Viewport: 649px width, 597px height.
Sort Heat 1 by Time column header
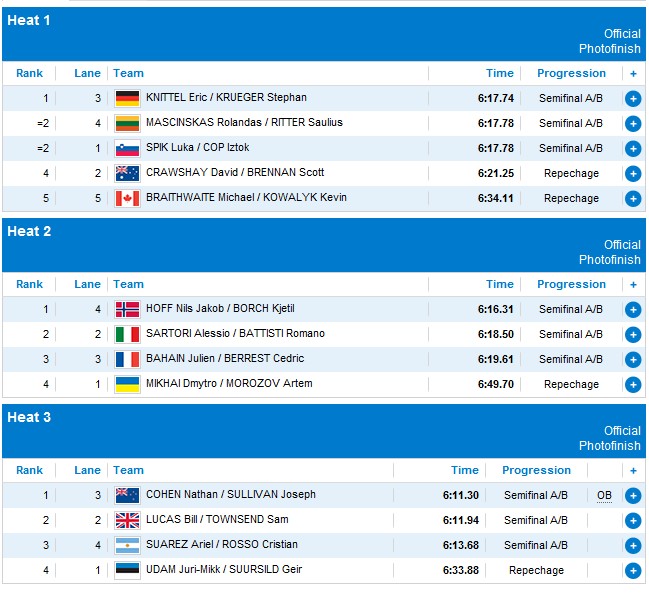coord(499,73)
